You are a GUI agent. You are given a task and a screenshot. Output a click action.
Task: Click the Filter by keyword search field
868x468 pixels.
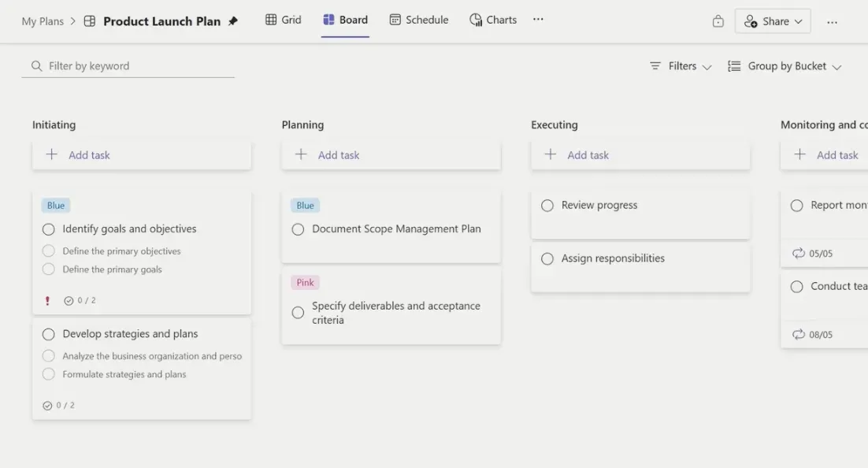[134, 66]
